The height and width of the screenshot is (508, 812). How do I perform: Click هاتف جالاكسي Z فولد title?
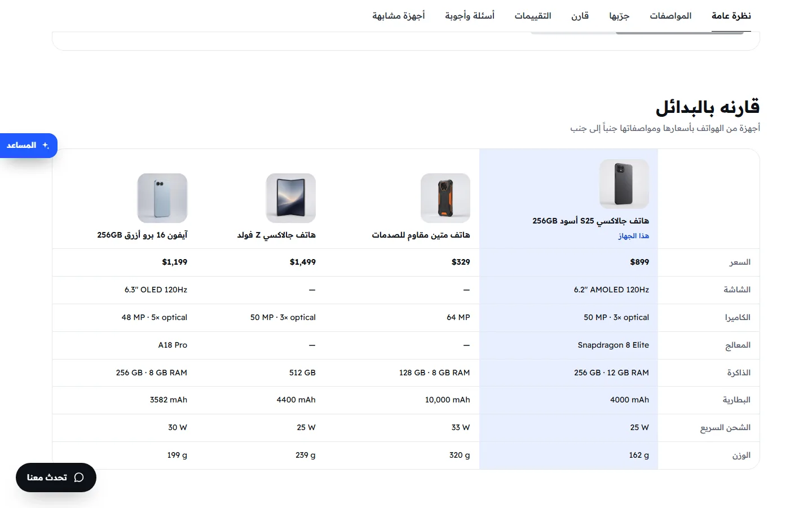276,235
